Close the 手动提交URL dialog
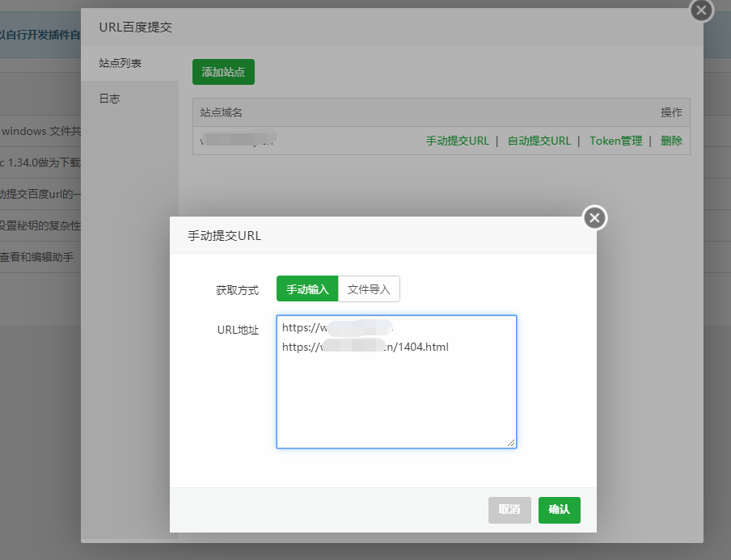Image resolution: width=731 pixels, height=560 pixels. click(594, 217)
